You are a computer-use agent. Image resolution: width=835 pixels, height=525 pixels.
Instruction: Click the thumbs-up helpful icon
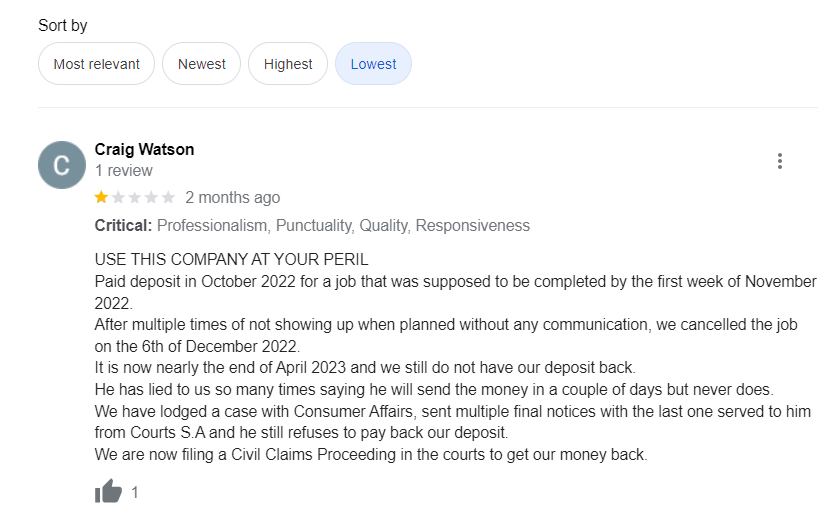pyautogui.click(x=108, y=492)
